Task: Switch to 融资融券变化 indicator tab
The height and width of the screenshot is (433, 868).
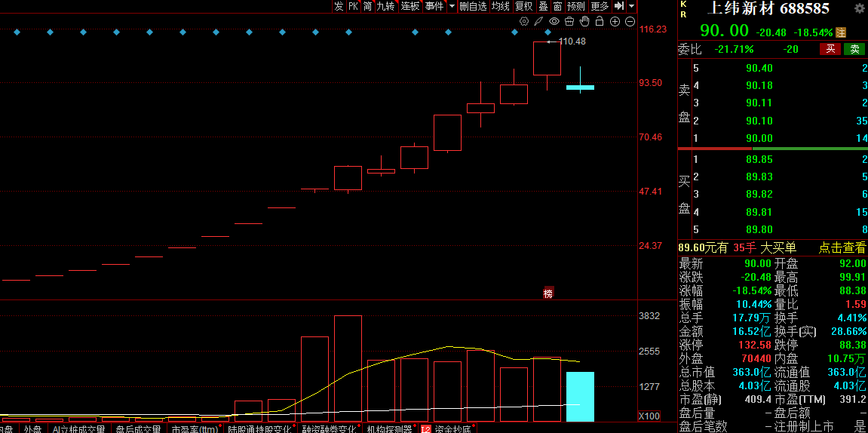Action: tap(329, 428)
